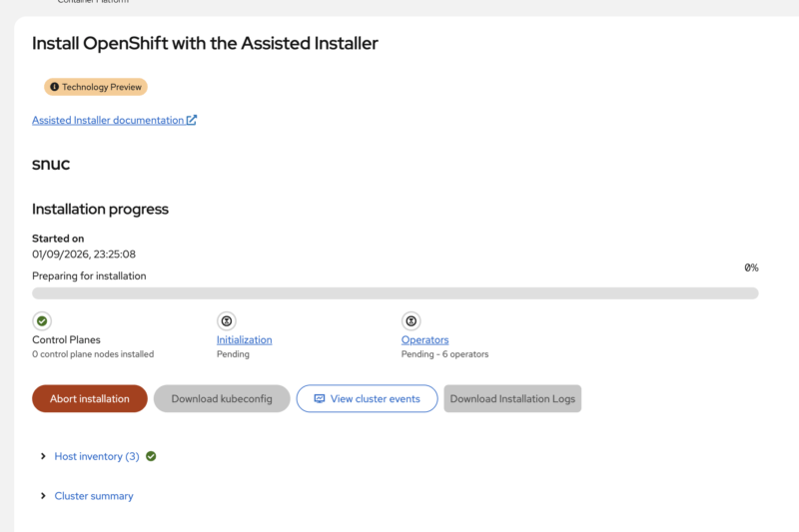This screenshot has width=799, height=532.
Task: Click Download kubeconfig button
Action: point(222,398)
